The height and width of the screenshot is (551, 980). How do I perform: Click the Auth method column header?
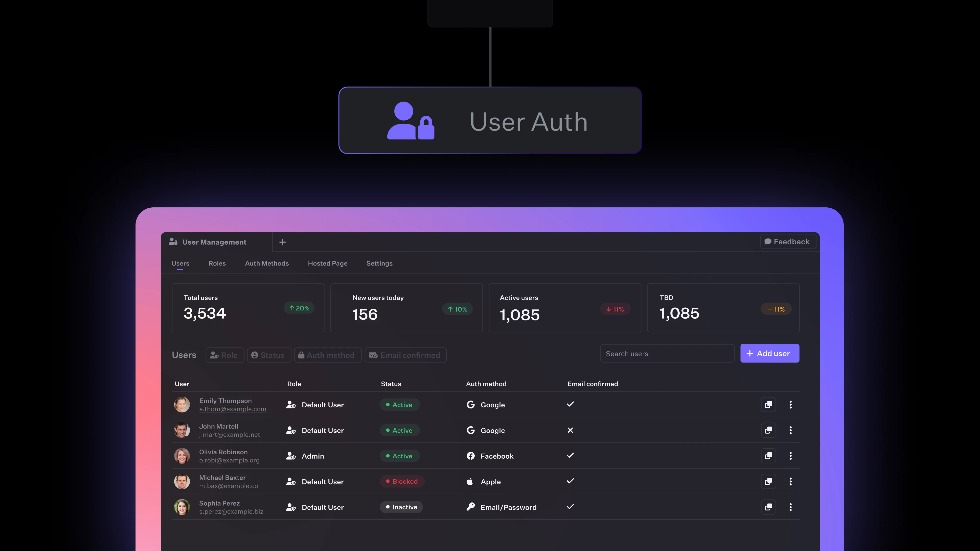(x=486, y=384)
